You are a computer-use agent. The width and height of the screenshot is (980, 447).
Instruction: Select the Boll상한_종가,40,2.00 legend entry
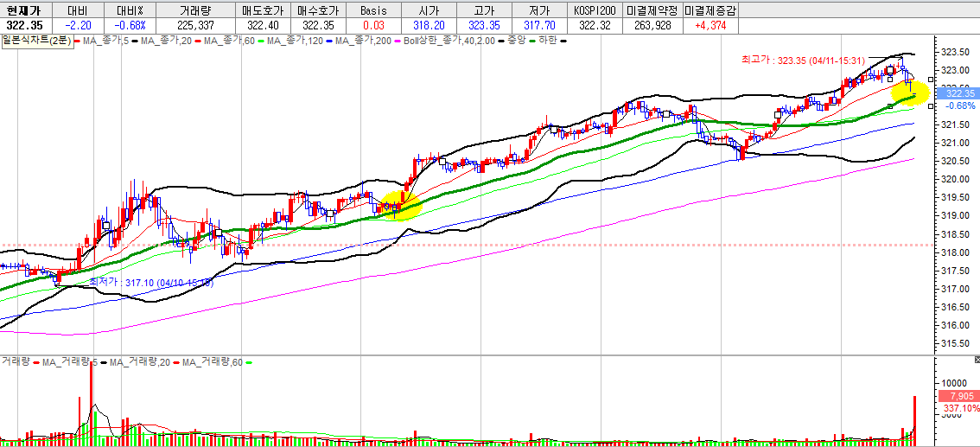449,41
